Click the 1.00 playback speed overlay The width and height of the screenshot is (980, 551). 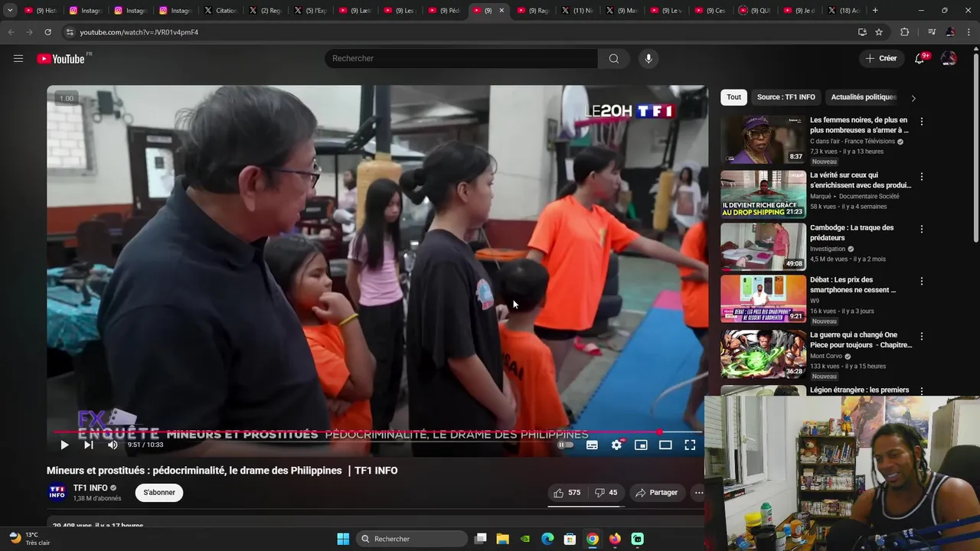pos(67,98)
